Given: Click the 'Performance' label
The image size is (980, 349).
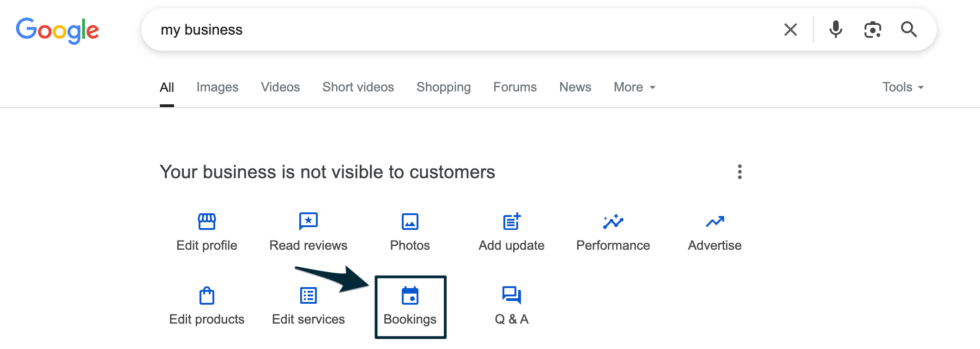Looking at the screenshot, I should click(613, 246).
